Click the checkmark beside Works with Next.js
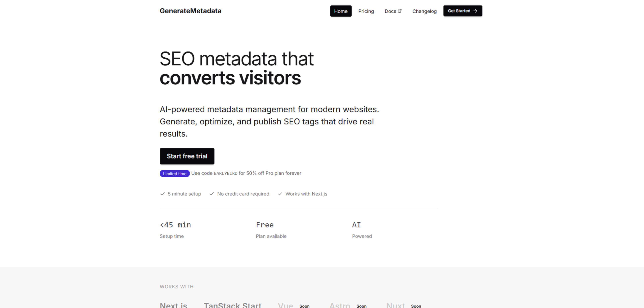This screenshot has height=308, width=644. 280,194
